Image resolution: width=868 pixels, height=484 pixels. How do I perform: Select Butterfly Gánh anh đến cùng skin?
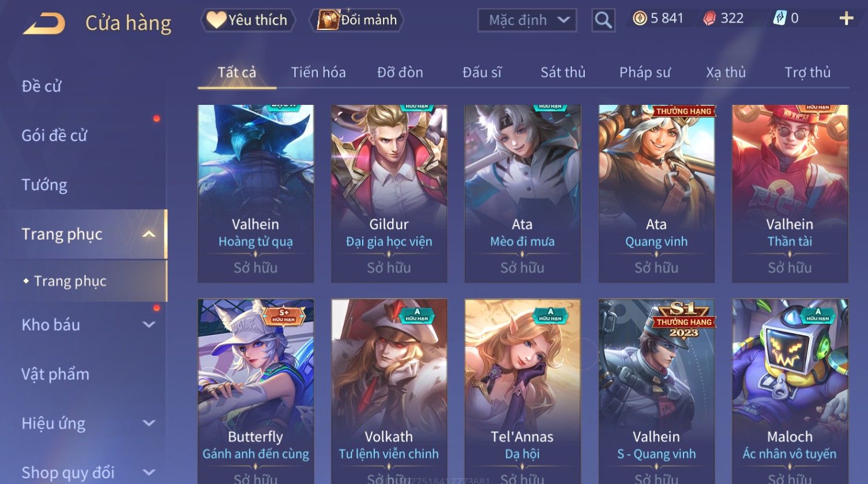(255, 391)
